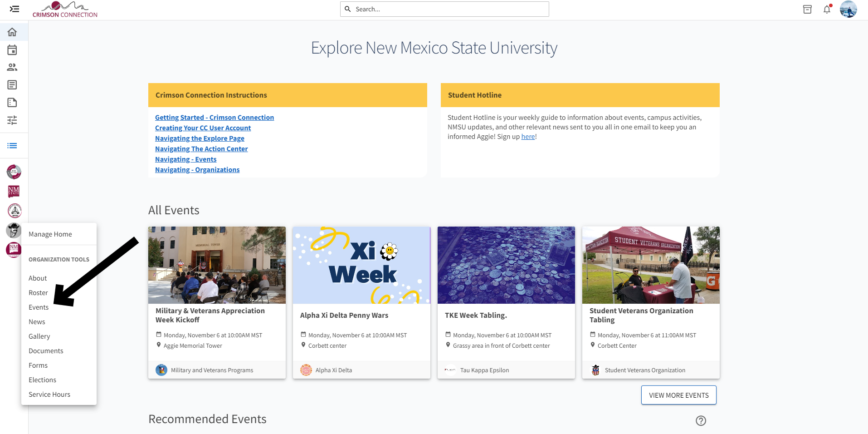Select the Home icon in the sidebar
The width and height of the screenshot is (868, 434).
coord(12,32)
